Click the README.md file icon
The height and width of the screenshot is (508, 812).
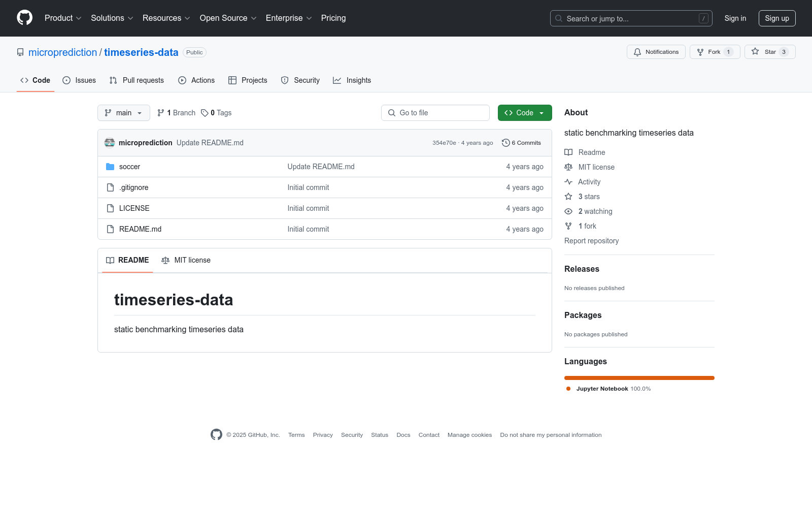110,229
